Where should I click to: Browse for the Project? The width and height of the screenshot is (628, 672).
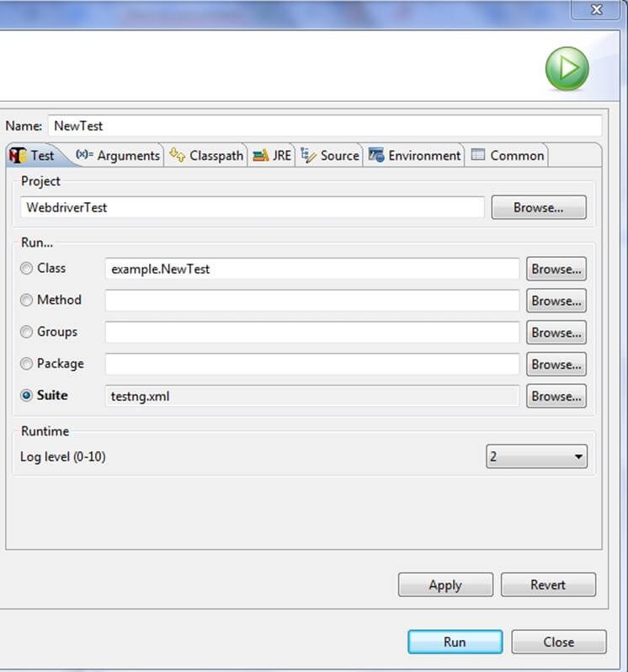point(538,207)
